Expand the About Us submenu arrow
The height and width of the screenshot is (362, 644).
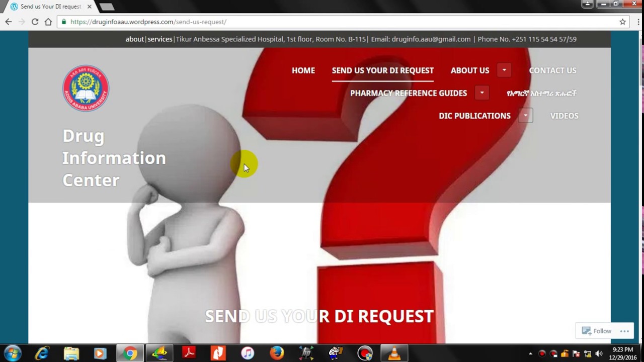coord(504,70)
